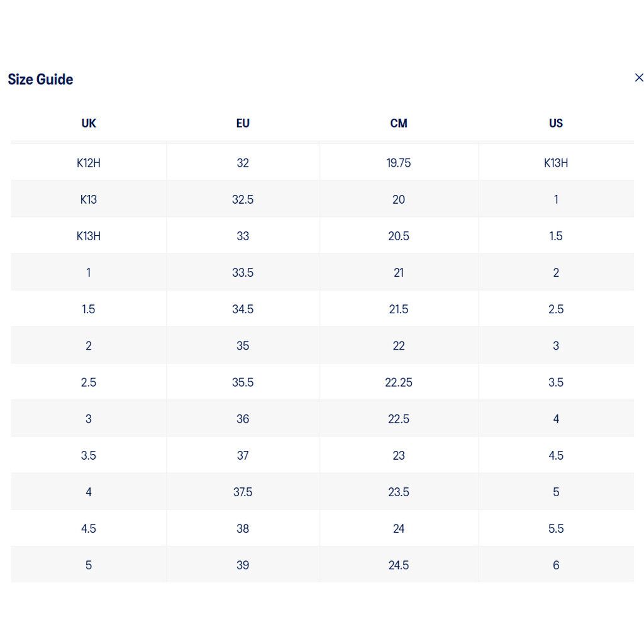Click the 37.5 EU size cell
Image resolution: width=644 pixels, height=644 pixels.
point(243,492)
